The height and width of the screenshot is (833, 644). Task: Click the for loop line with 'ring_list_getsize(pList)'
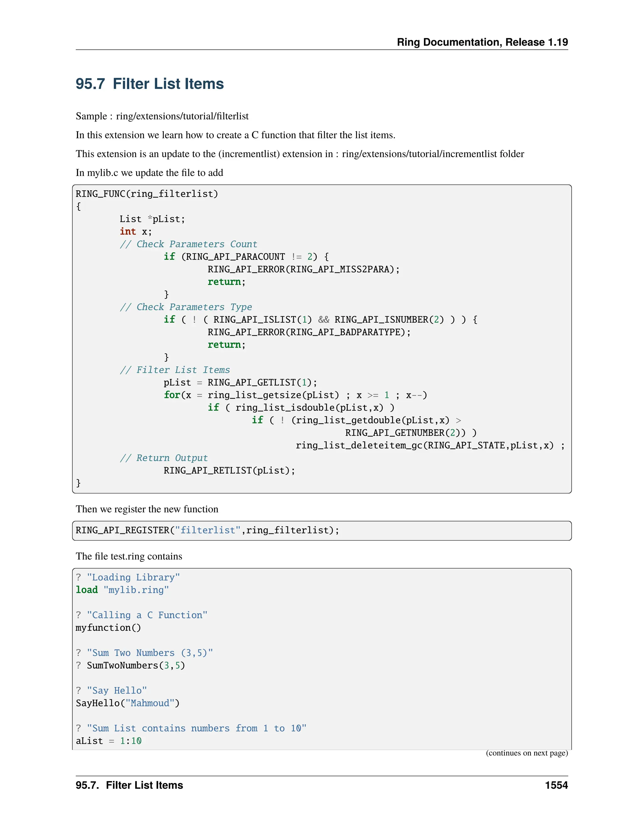click(x=296, y=395)
